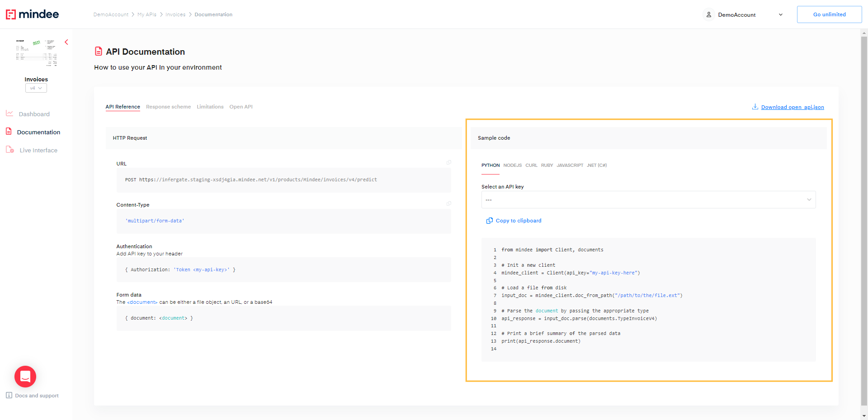The height and width of the screenshot is (420, 868).
Task: Go to Dashboard in sidebar
Action: coord(34,114)
